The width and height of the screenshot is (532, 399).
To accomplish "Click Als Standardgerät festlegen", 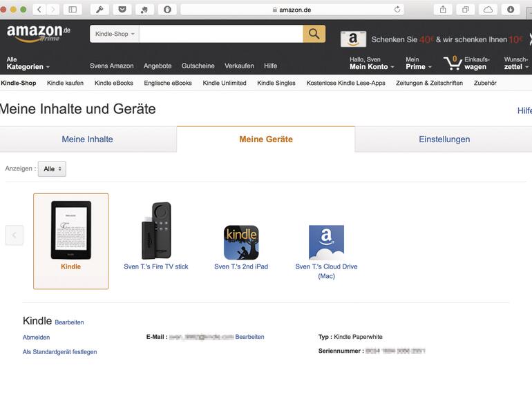I will tap(59, 352).
